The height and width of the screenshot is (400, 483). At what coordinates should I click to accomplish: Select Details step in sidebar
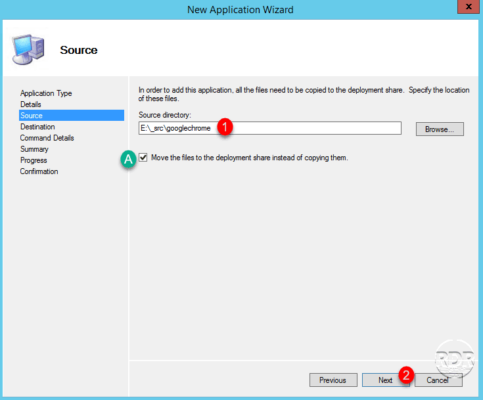[x=31, y=104]
